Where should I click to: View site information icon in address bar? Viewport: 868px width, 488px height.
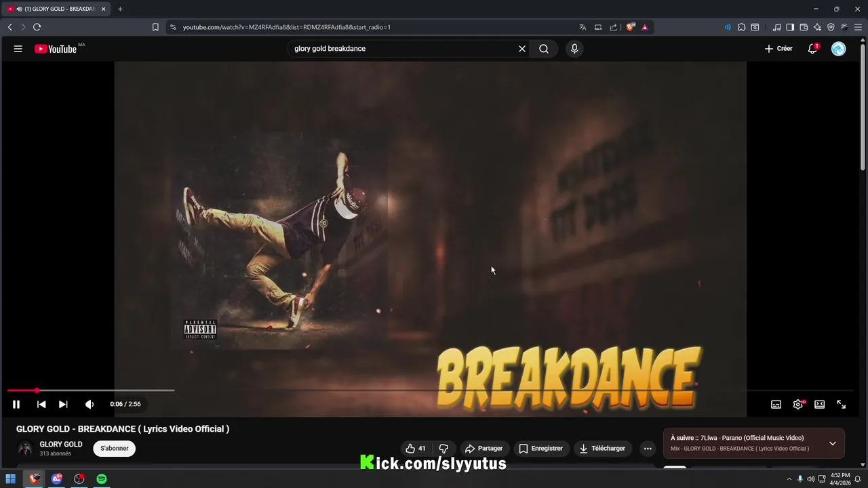tap(173, 27)
